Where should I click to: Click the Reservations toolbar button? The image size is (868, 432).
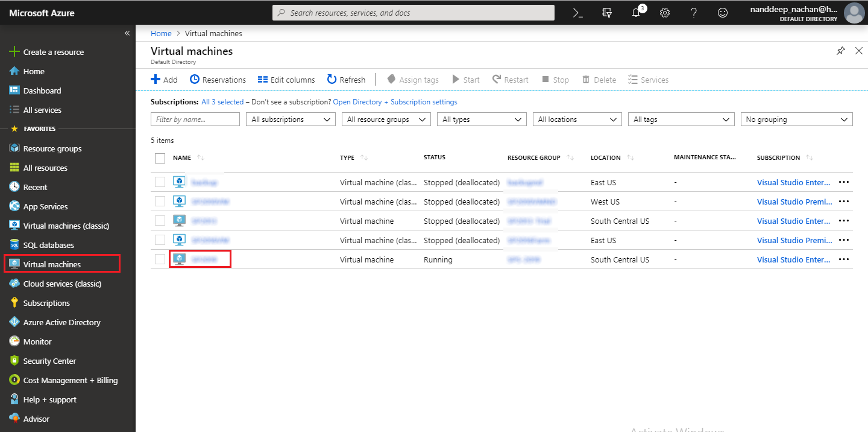pos(218,80)
